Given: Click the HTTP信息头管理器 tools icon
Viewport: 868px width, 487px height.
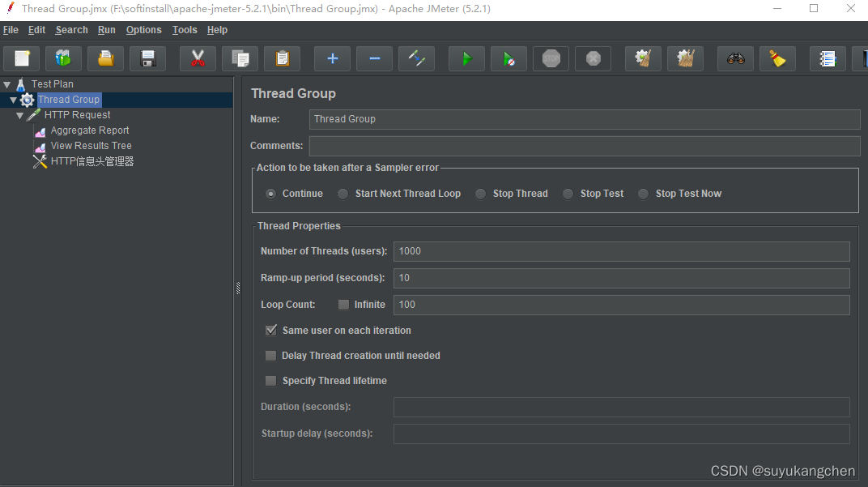Looking at the screenshot, I should coord(40,161).
